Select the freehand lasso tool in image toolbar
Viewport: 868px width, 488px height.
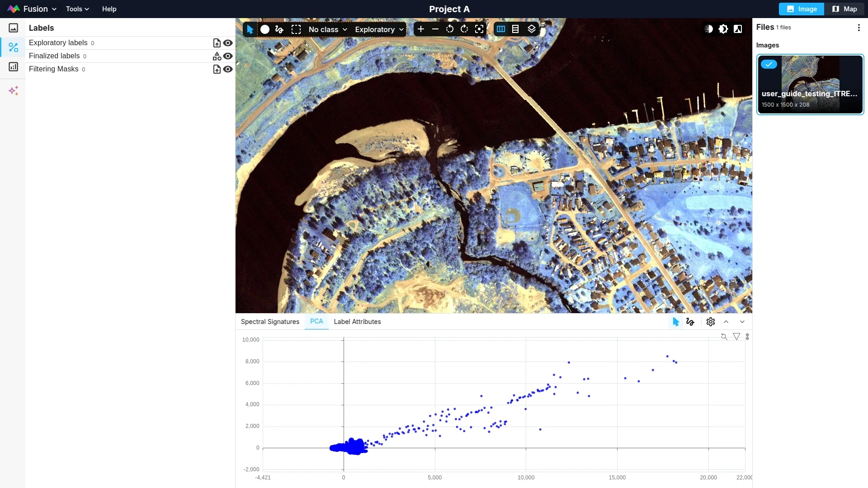point(279,29)
